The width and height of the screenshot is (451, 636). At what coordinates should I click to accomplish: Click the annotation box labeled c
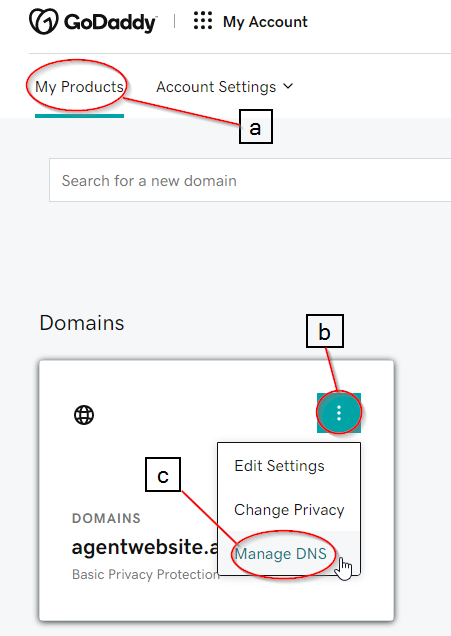(x=163, y=475)
